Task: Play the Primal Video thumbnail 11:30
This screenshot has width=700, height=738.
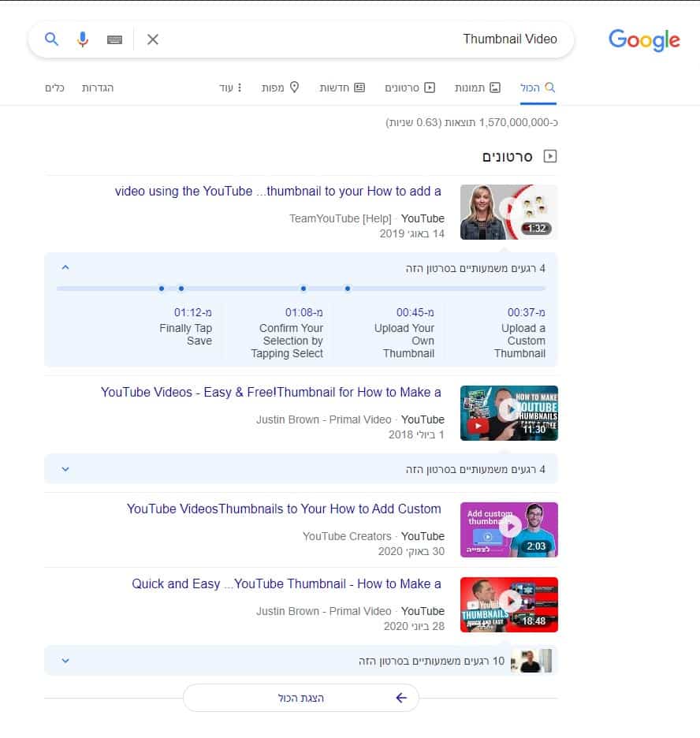Action: (x=509, y=413)
